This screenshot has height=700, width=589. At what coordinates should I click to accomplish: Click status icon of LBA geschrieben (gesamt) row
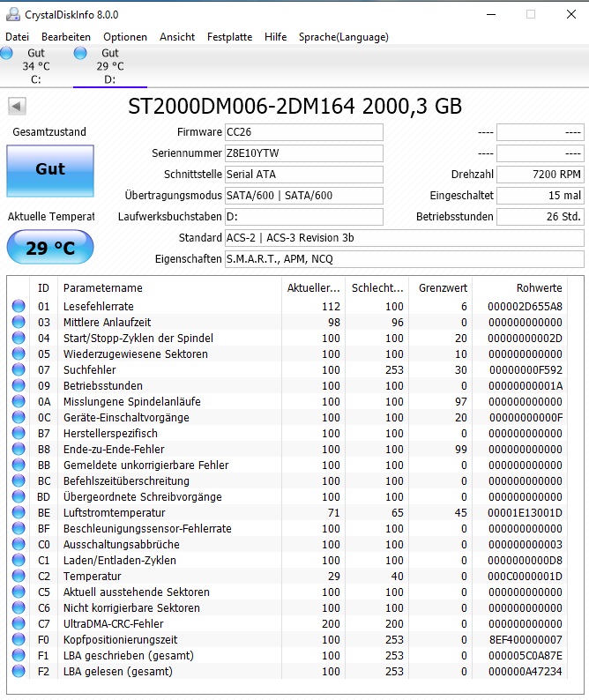(19, 655)
